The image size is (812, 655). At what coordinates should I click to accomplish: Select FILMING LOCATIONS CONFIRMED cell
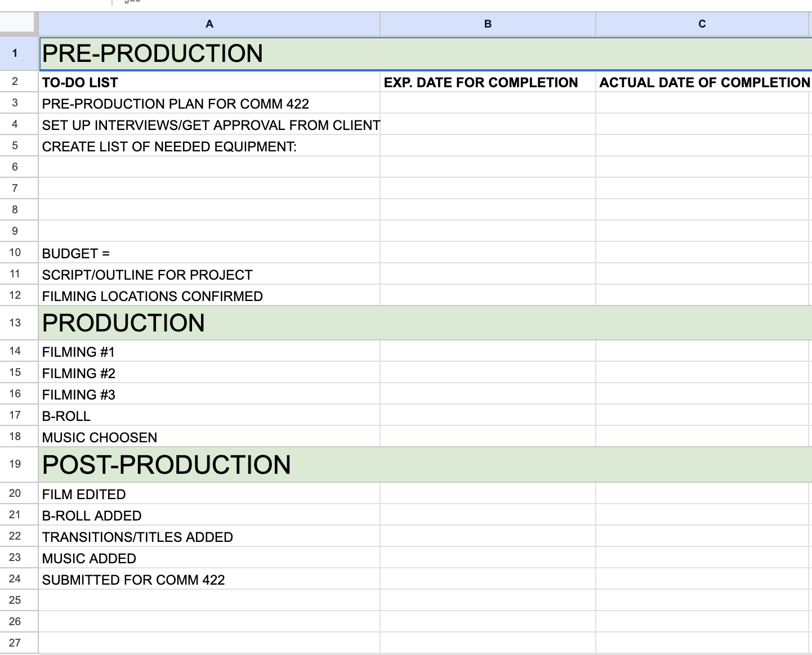point(153,296)
